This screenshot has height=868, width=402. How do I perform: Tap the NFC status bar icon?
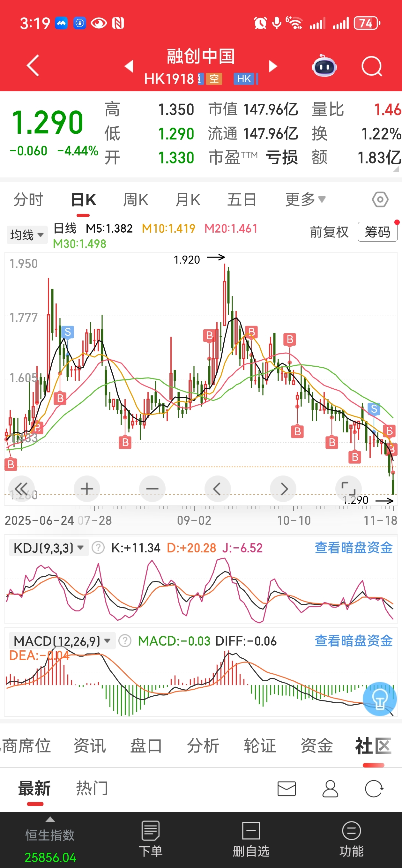(118, 23)
